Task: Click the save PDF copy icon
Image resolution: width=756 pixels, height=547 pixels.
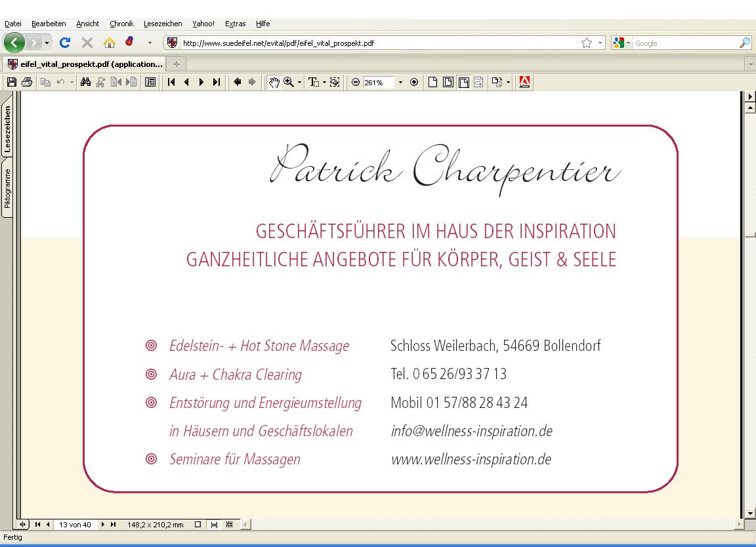Action: point(11,82)
